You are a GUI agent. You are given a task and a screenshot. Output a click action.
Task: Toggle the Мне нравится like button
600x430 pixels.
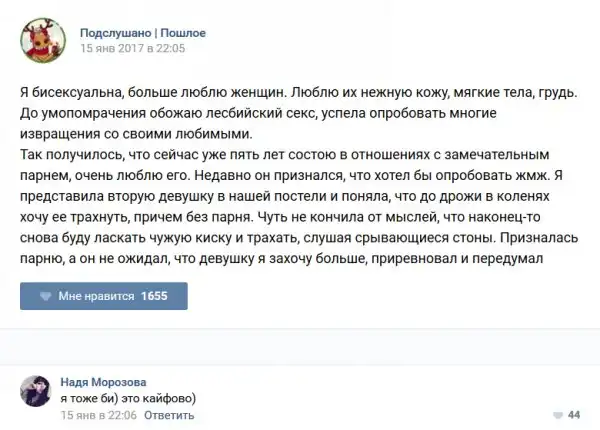point(103,297)
